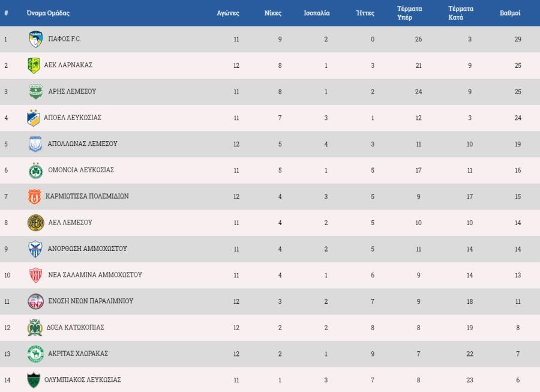The image size is (540, 392).
Task: Select rank number 10 in the standings
Action: tap(7, 275)
